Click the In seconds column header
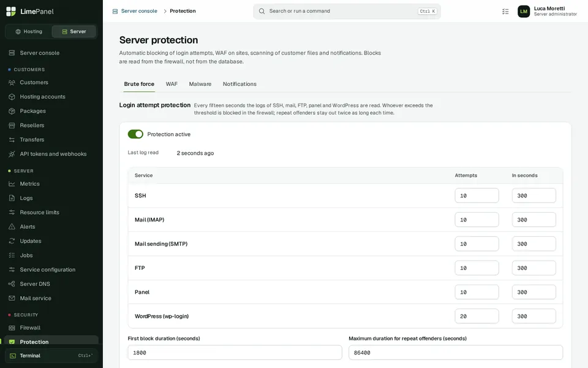 point(525,175)
